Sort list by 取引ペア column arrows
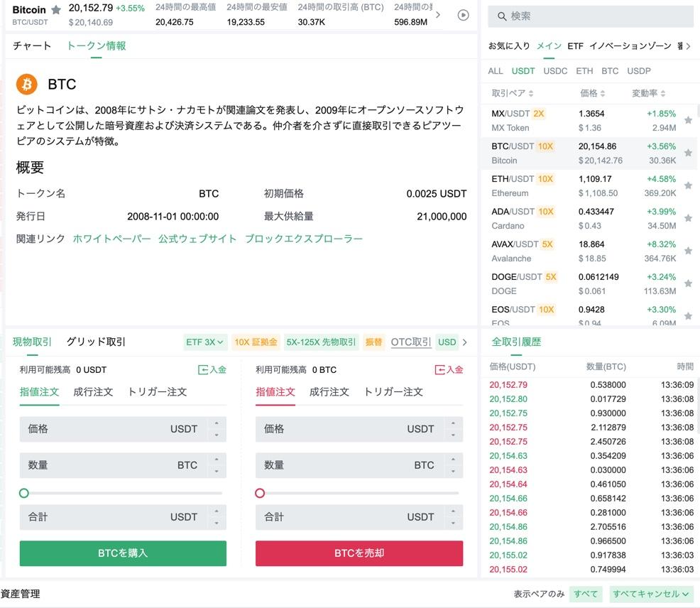700x608 pixels. click(x=531, y=93)
